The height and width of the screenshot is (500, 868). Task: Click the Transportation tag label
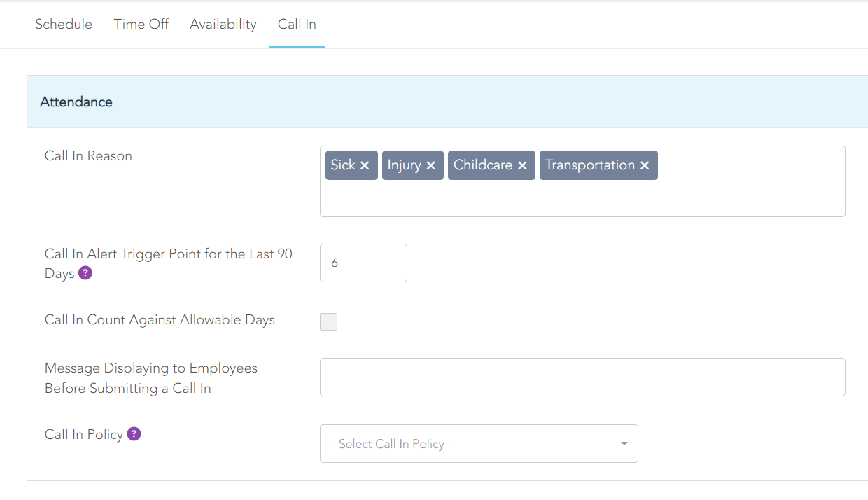[x=590, y=165]
